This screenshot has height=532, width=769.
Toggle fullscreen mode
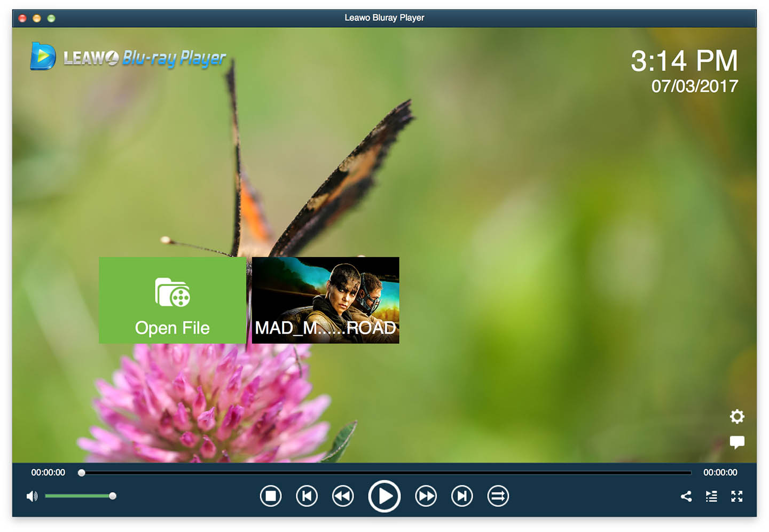737,496
